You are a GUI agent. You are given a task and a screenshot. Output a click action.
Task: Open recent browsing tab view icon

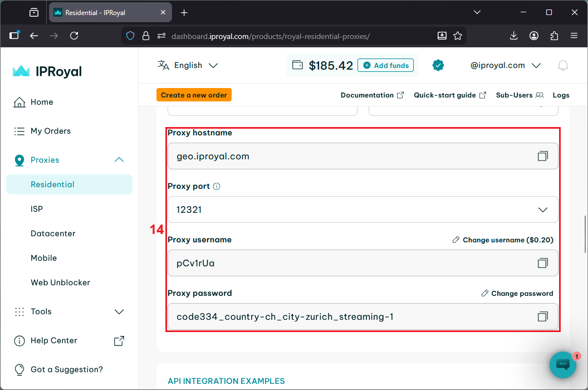click(x=34, y=13)
